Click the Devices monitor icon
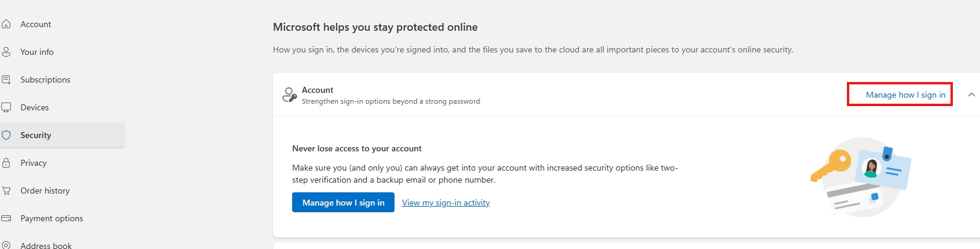 6,107
